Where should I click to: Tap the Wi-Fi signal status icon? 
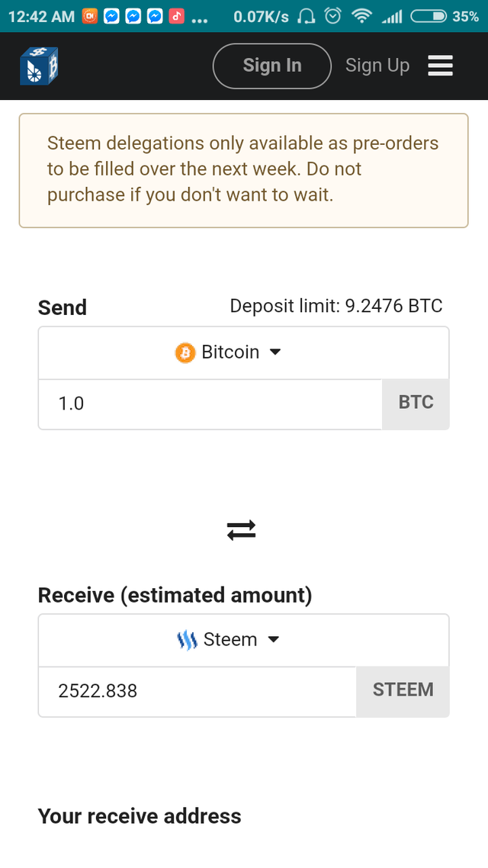click(360, 16)
